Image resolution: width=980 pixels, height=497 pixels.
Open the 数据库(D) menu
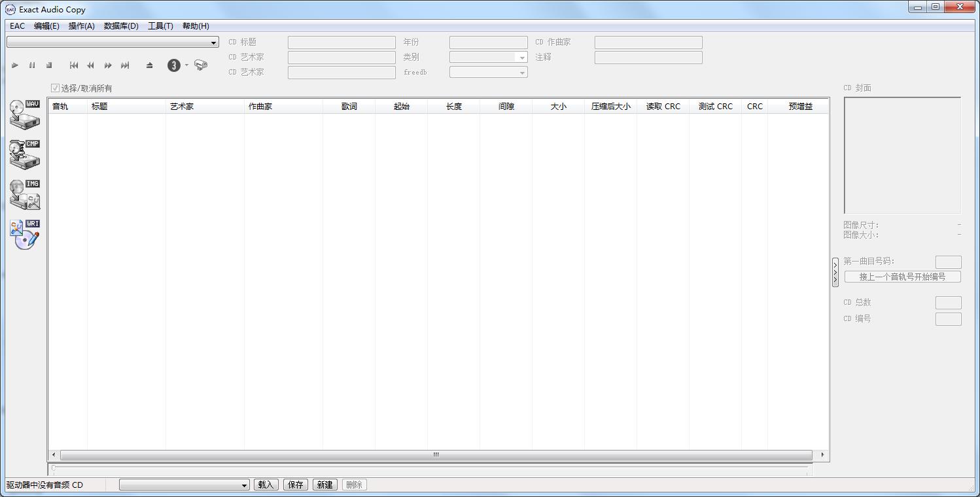pos(121,26)
